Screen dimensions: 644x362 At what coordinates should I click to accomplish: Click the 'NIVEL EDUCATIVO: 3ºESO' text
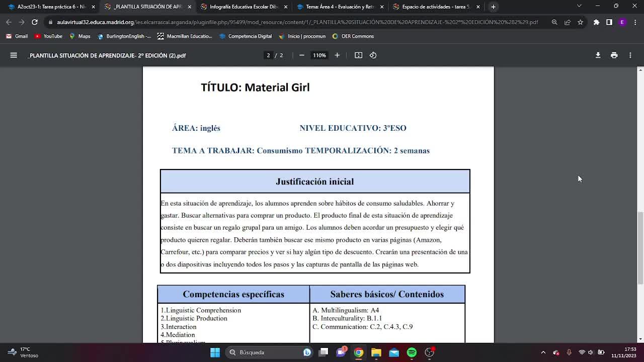click(x=353, y=128)
